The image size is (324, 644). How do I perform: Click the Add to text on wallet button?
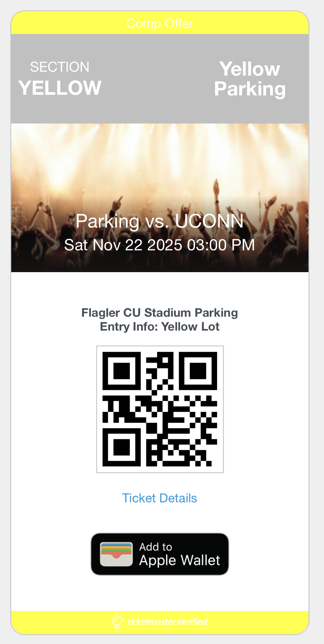[x=156, y=547]
